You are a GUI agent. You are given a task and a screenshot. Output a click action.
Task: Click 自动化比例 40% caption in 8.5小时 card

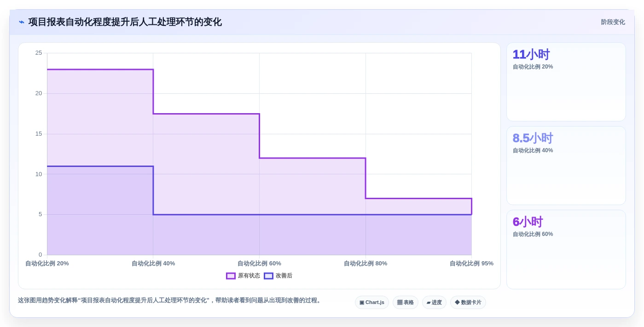pyautogui.click(x=533, y=150)
